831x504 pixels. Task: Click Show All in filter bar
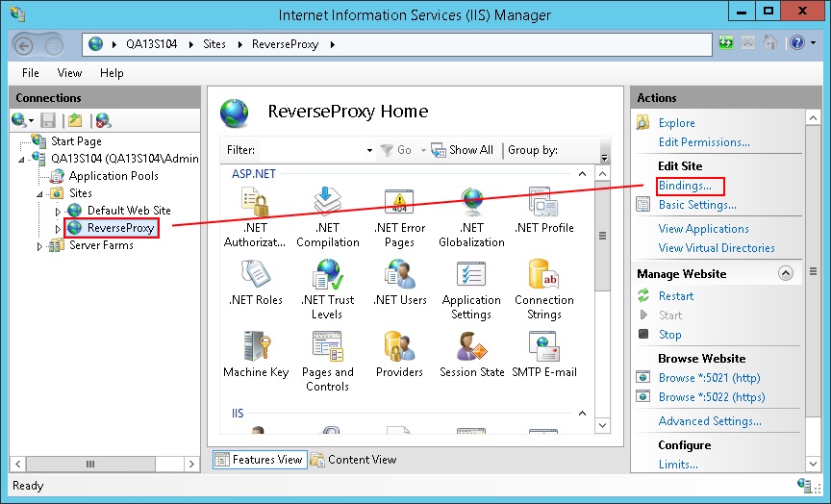coord(462,150)
